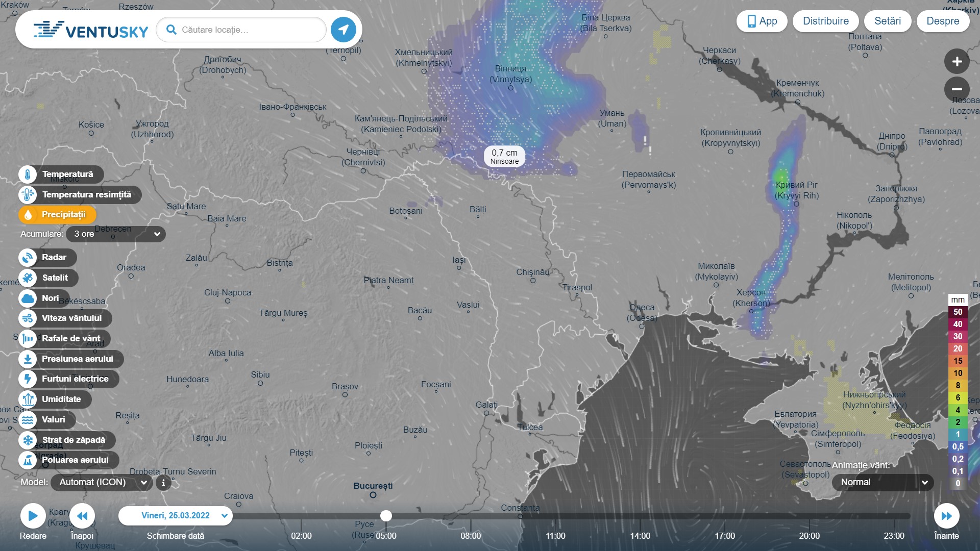This screenshot has width=980, height=551.
Task: Expand the Automat (ICON) model dropdown
Action: (x=102, y=483)
